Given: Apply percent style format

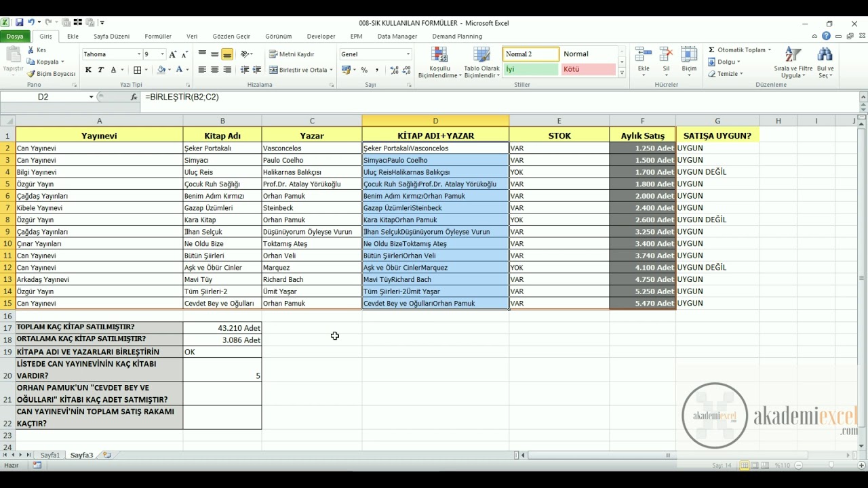Looking at the screenshot, I should click(365, 70).
